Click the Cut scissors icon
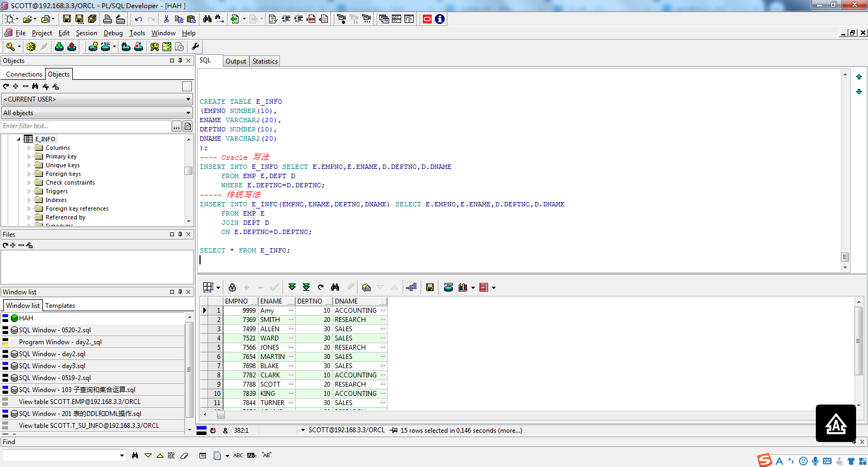The height and width of the screenshot is (467, 868). pos(166,19)
